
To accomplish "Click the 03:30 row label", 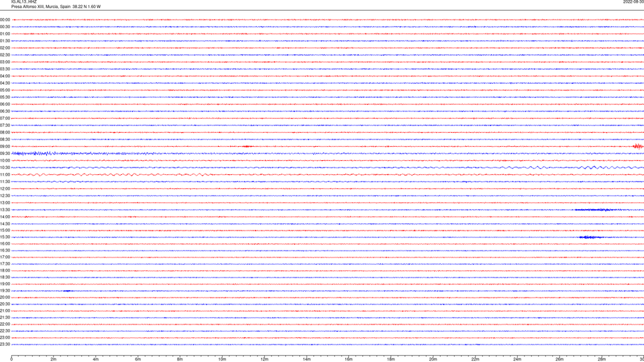I will tap(5, 69).
